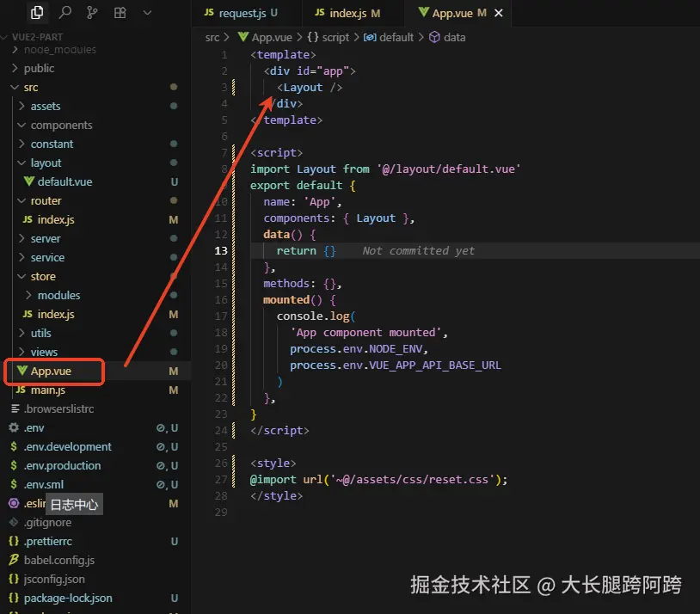Image resolution: width=700 pixels, height=614 pixels.
Task: Open the .gitignore file
Action: pyautogui.click(x=47, y=523)
